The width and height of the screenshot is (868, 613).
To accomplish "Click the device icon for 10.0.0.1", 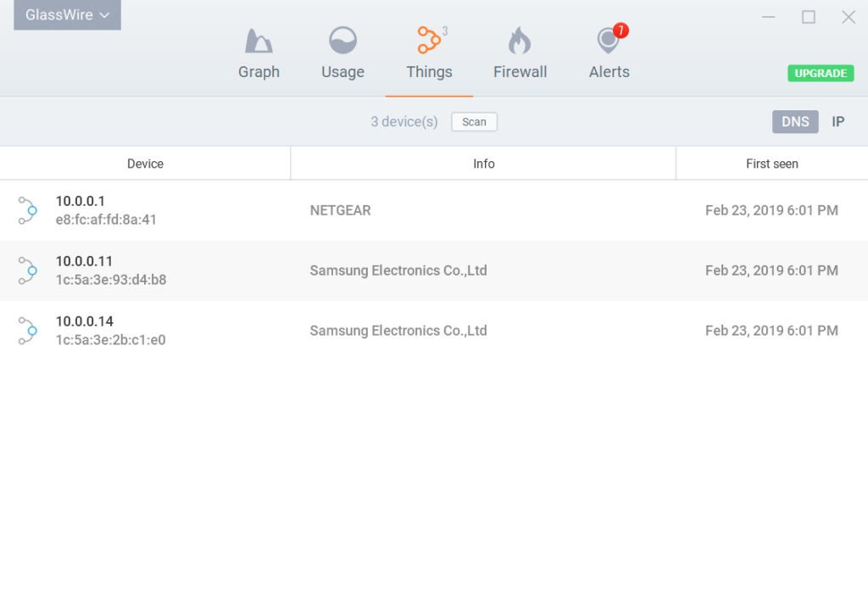I will point(28,210).
